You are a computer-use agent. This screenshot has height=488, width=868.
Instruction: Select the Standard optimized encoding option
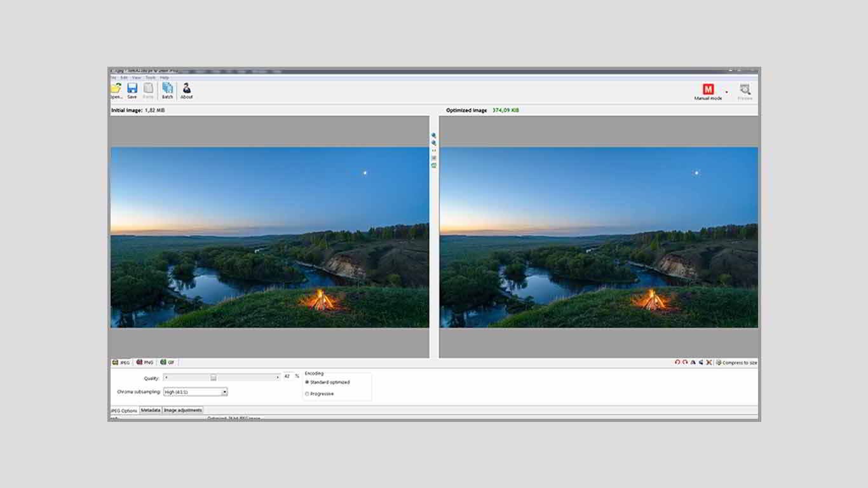[327, 383]
